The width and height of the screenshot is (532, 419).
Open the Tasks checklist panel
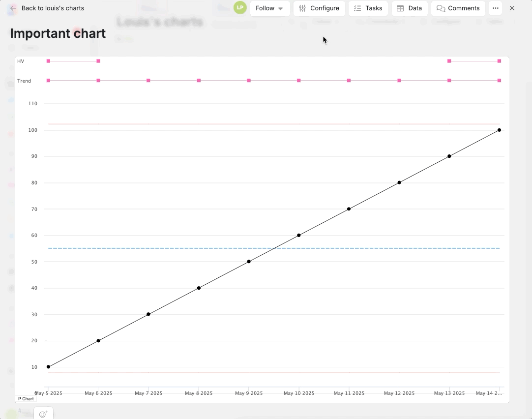[x=368, y=8]
